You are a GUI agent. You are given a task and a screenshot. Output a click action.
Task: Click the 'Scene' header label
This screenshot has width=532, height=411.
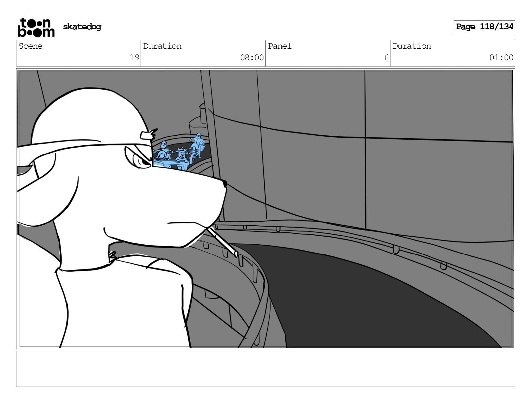click(x=30, y=46)
